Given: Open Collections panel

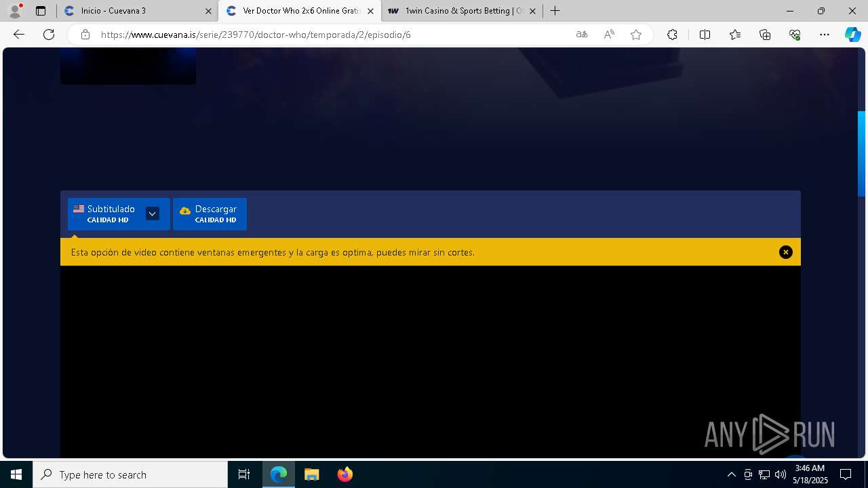Looking at the screenshot, I should tap(765, 35).
